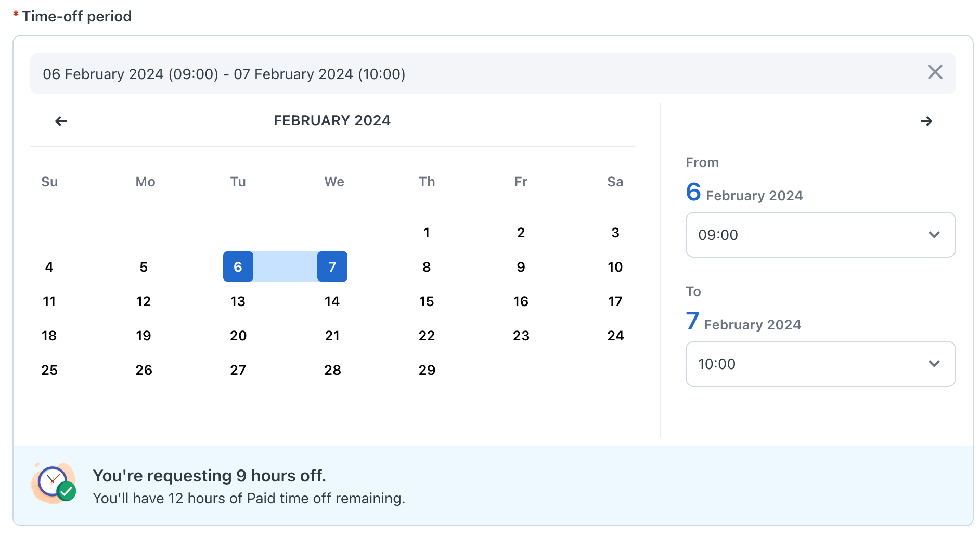
Task: Select February 14 as a new date
Action: tap(332, 301)
